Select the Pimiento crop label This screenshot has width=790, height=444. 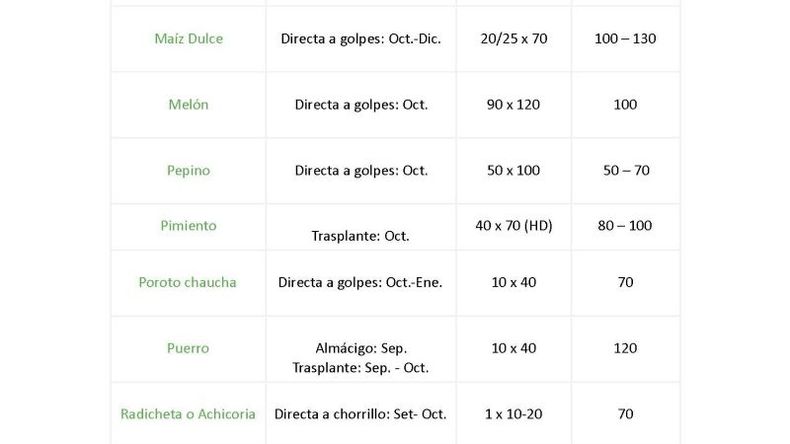tap(188, 225)
